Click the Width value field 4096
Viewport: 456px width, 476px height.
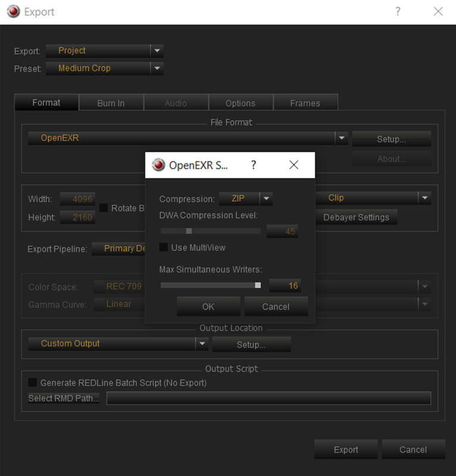click(x=78, y=199)
